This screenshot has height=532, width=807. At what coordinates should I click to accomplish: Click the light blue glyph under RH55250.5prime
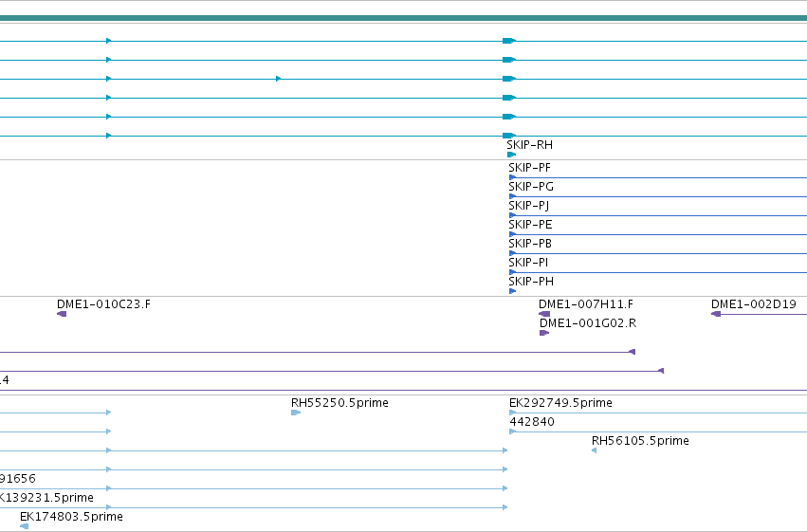coord(296,413)
